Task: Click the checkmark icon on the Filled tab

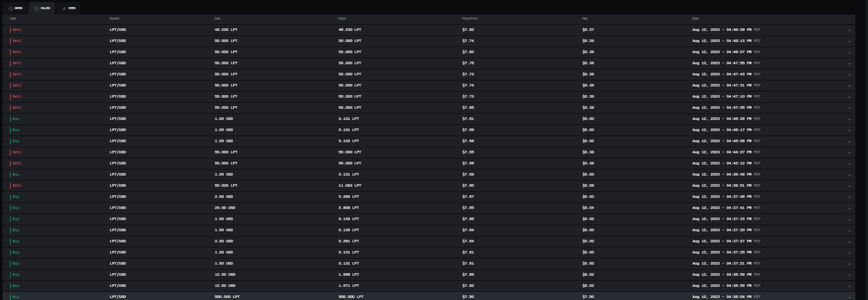Action: 36,9
